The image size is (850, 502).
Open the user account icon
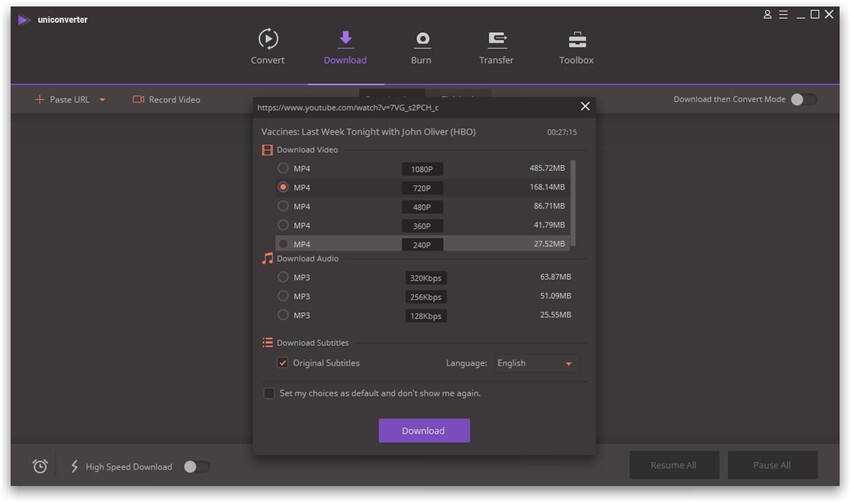click(768, 15)
